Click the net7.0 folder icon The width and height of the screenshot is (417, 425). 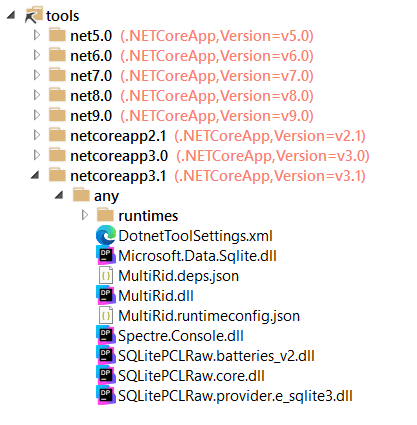coord(57,75)
